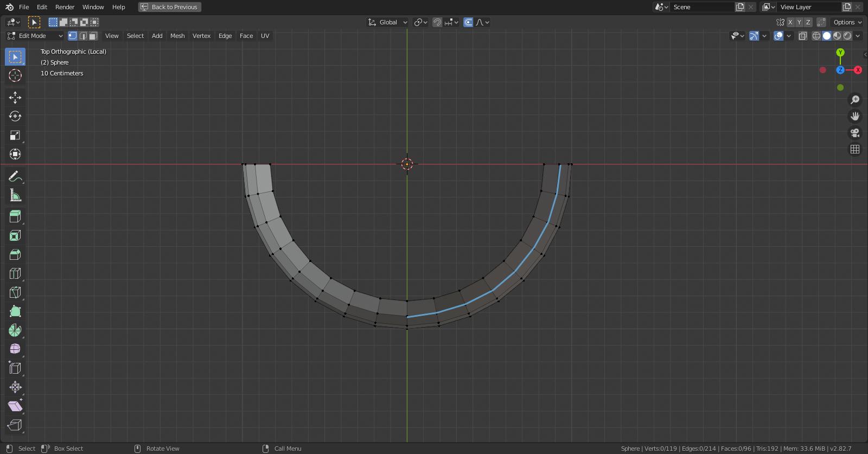868x454 pixels.
Task: Open the UV menu
Action: coord(265,36)
